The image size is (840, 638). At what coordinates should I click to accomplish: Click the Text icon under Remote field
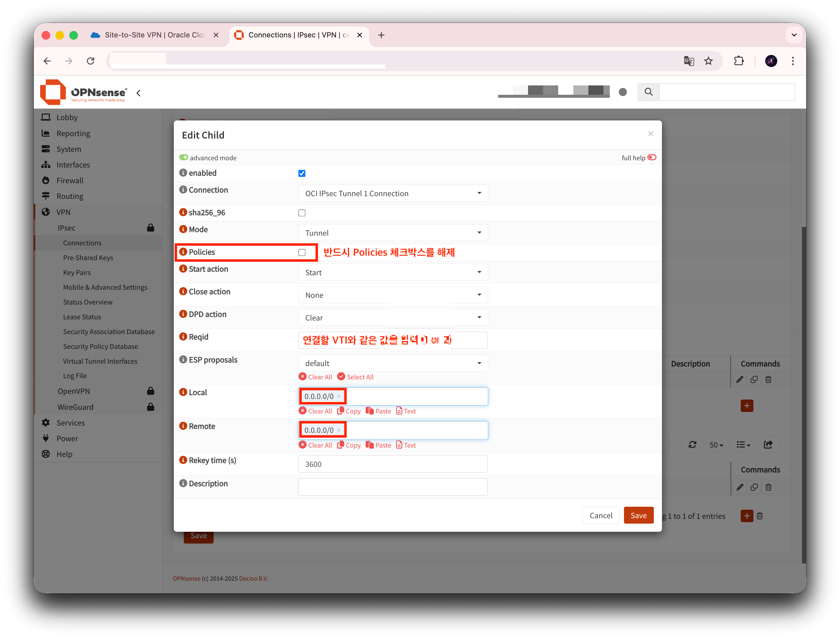pos(399,445)
